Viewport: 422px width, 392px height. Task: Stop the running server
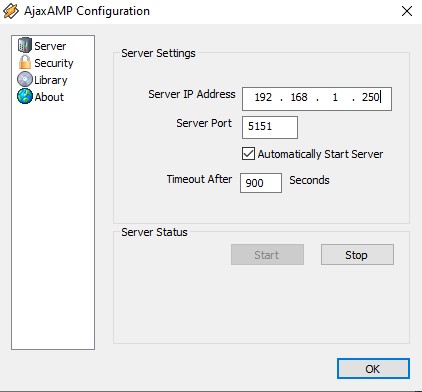(x=357, y=255)
